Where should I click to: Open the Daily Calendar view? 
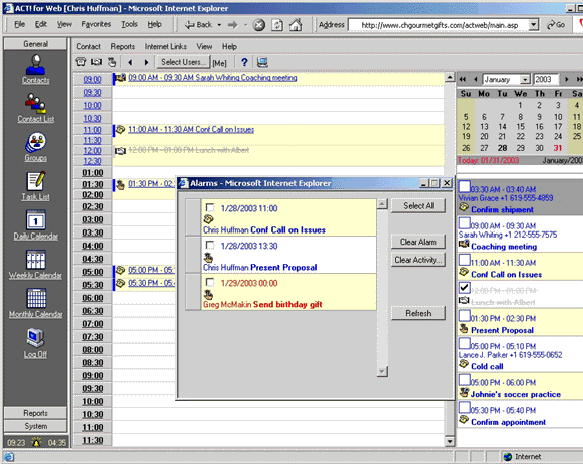pyautogui.click(x=35, y=225)
